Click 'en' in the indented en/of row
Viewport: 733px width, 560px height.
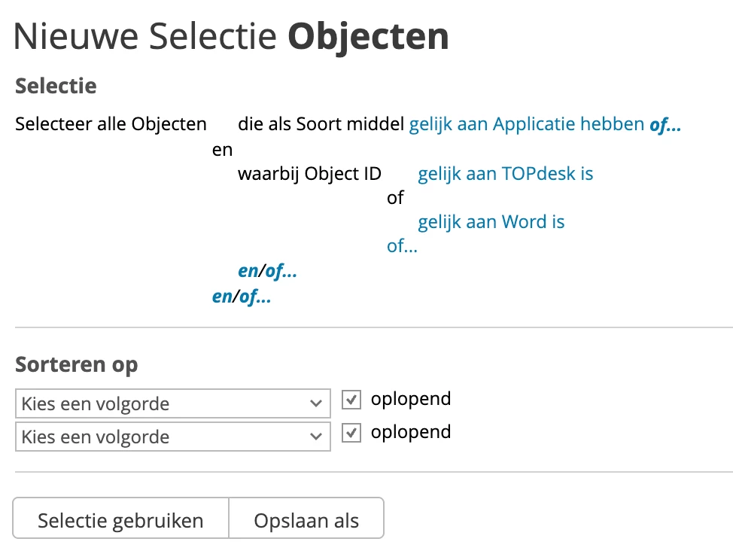pos(248,272)
